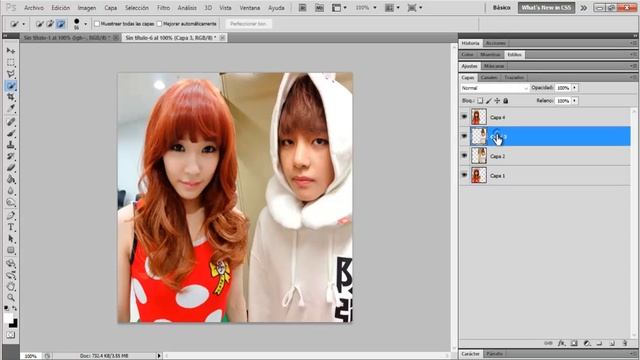
Task: Select the Hand tool
Action: pyautogui.click(x=11, y=287)
